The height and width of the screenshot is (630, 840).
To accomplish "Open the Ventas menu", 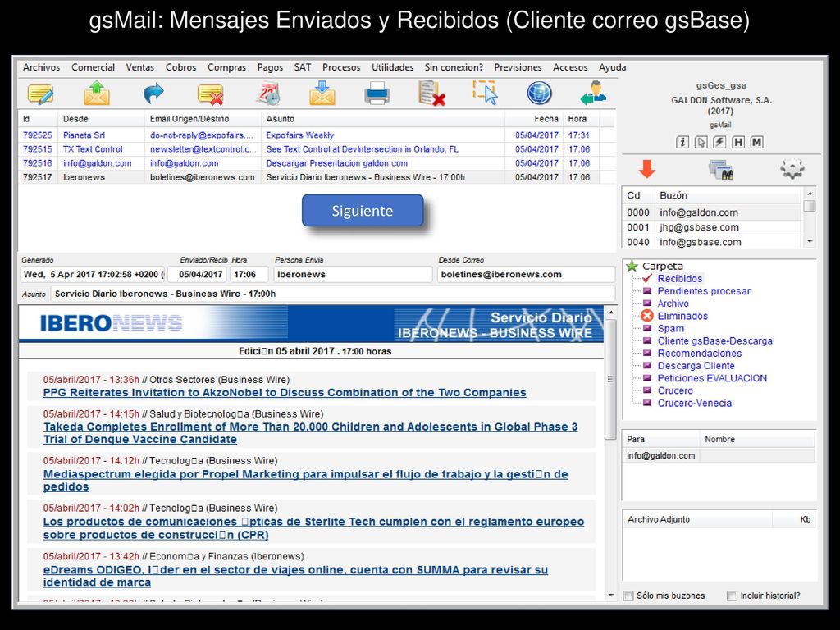I will (139, 67).
